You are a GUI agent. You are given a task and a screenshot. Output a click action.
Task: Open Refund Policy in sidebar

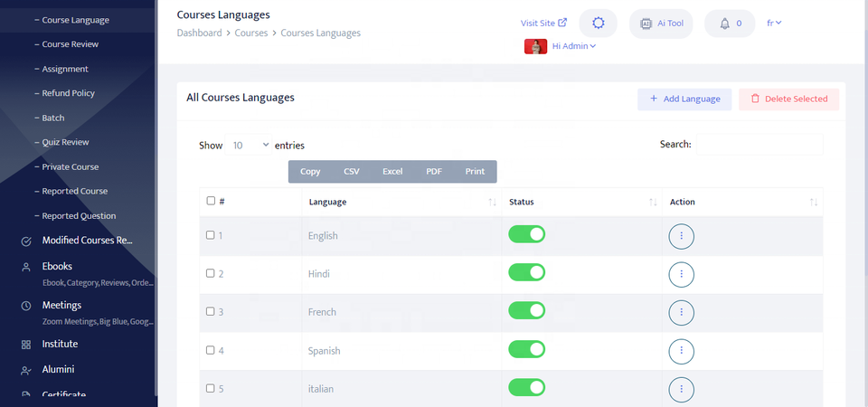pos(68,93)
